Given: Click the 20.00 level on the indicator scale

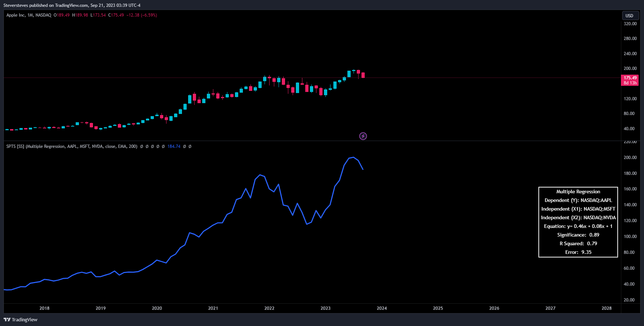Looking at the screenshot, I should (x=630, y=300).
